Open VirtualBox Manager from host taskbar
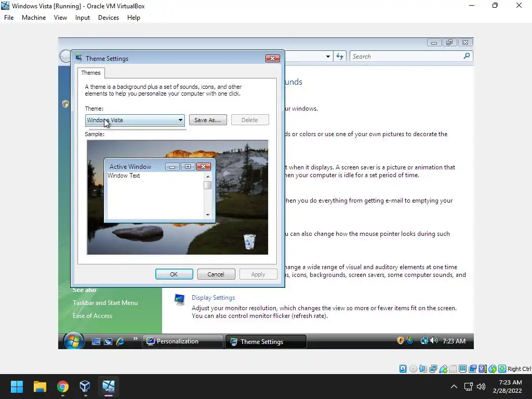532x399 pixels. click(x=85, y=387)
